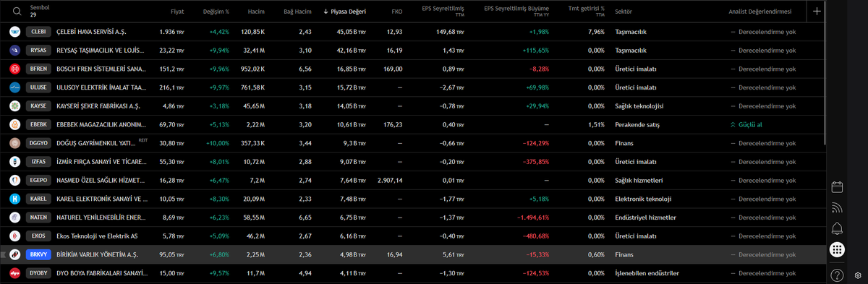Add a new column with plus icon
This screenshot has height=284, width=868.
[817, 11]
